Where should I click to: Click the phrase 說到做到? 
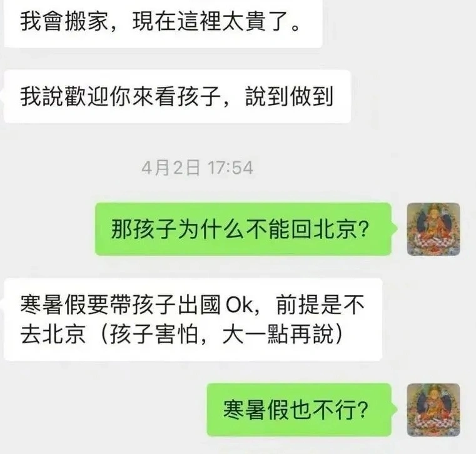(x=290, y=96)
